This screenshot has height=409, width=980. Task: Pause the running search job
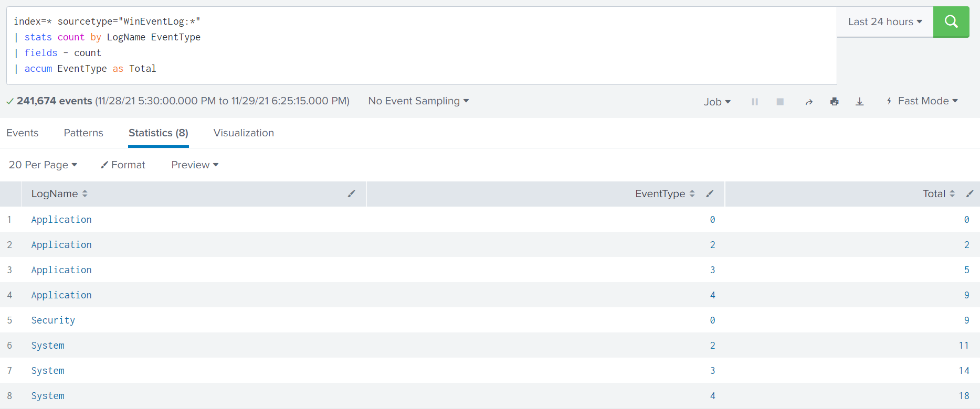tap(754, 102)
